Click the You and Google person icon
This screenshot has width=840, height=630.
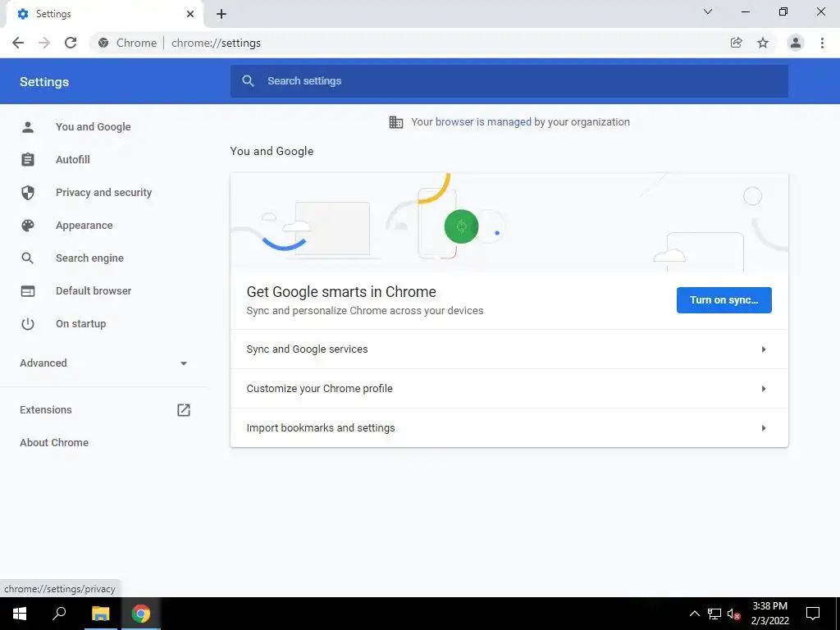point(28,127)
